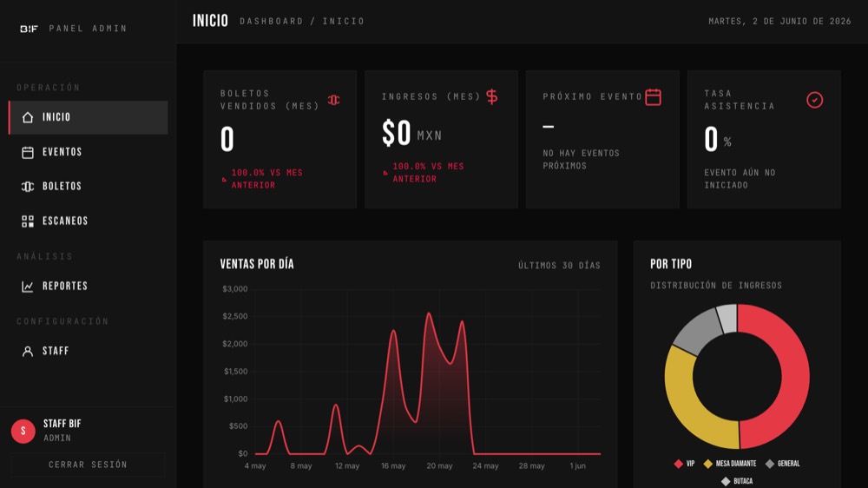
Task: Open the Staff configuration page
Action: tap(88, 351)
